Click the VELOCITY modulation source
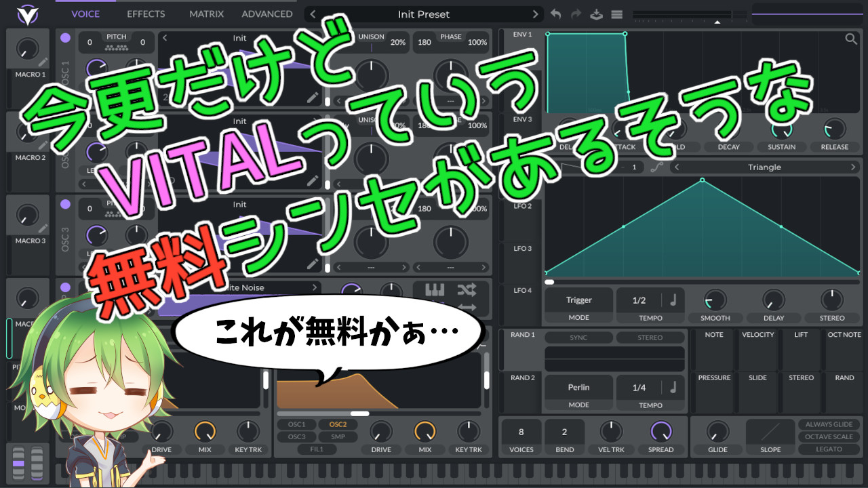The image size is (868, 488). tap(758, 350)
